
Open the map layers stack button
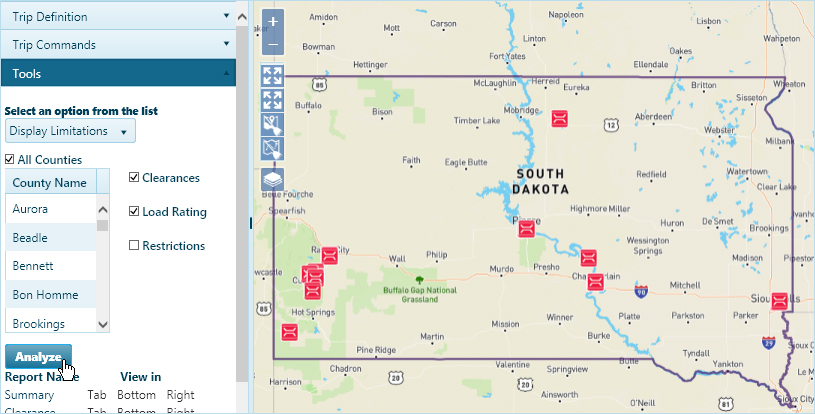pos(272,179)
